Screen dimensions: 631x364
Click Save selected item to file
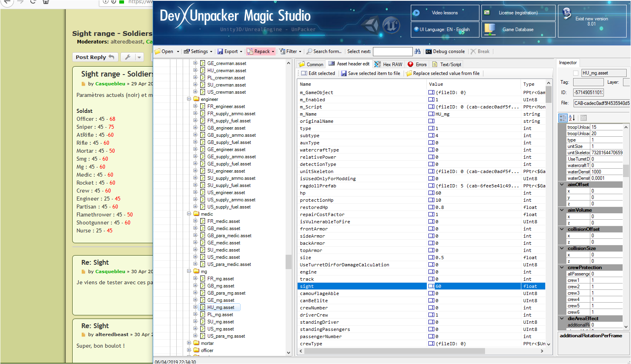[x=371, y=73]
